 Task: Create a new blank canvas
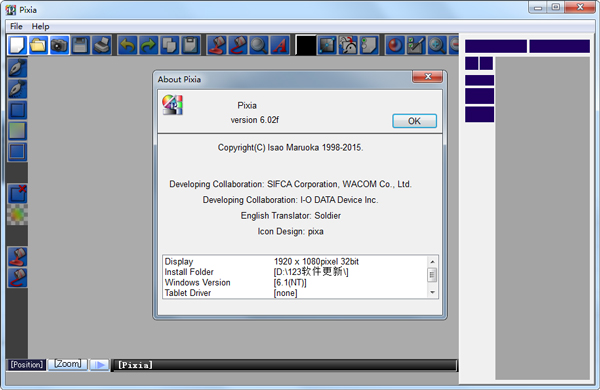(17, 45)
